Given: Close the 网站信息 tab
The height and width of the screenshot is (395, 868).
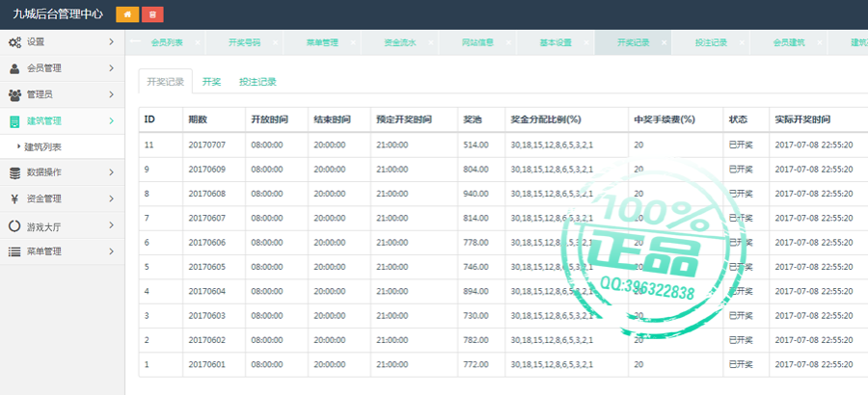Looking at the screenshot, I should 508,42.
